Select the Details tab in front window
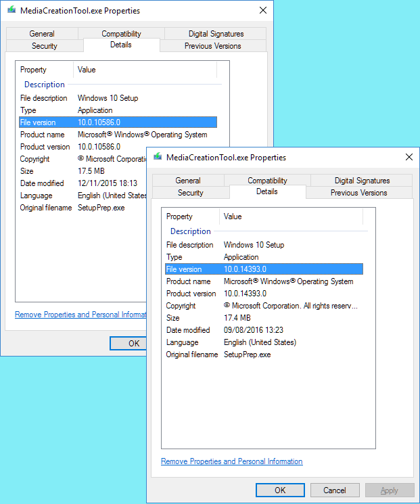 pyautogui.click(x=267, y=191)
